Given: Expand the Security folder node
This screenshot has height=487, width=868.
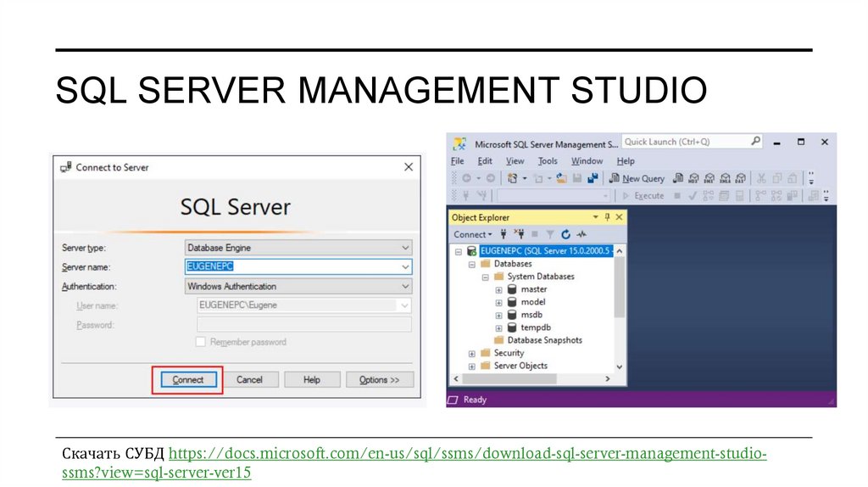Looking at the screenshot, I should [x=471, y=354].
